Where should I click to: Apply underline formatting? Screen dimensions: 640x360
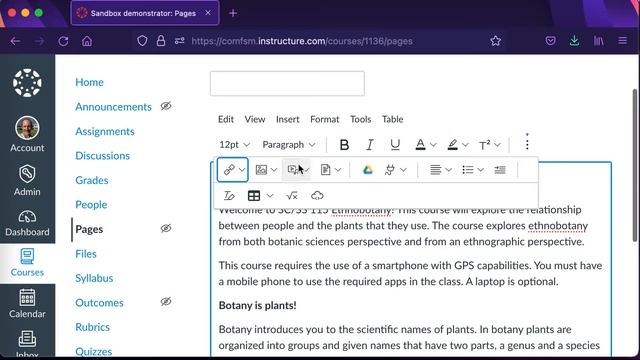tap(395, 144)
